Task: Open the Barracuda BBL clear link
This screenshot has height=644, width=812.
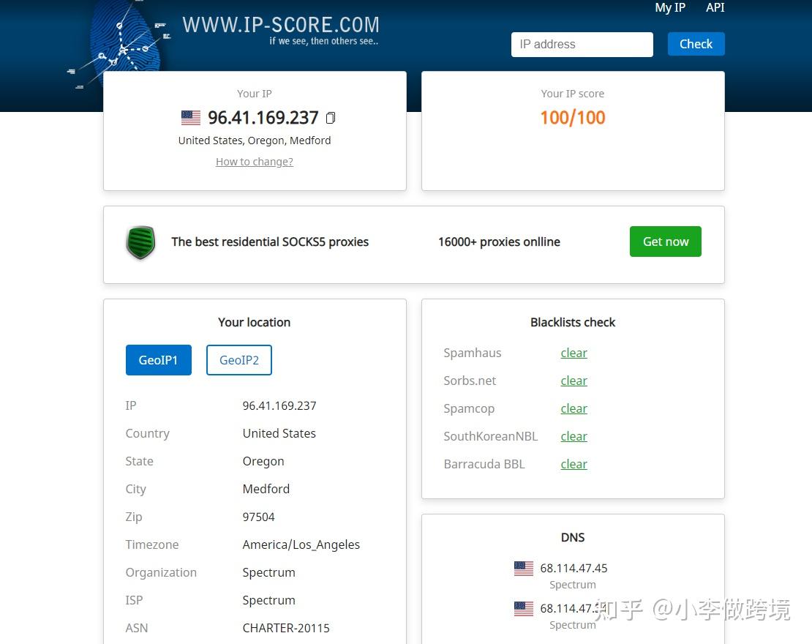Action: coord(574,464)
